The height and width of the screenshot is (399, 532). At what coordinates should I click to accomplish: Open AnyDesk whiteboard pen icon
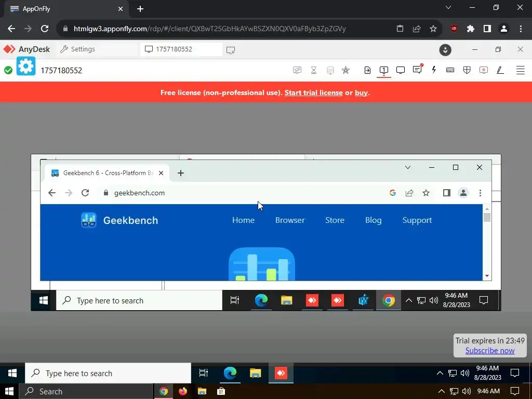pyautogui.click(x=500, y=70)
